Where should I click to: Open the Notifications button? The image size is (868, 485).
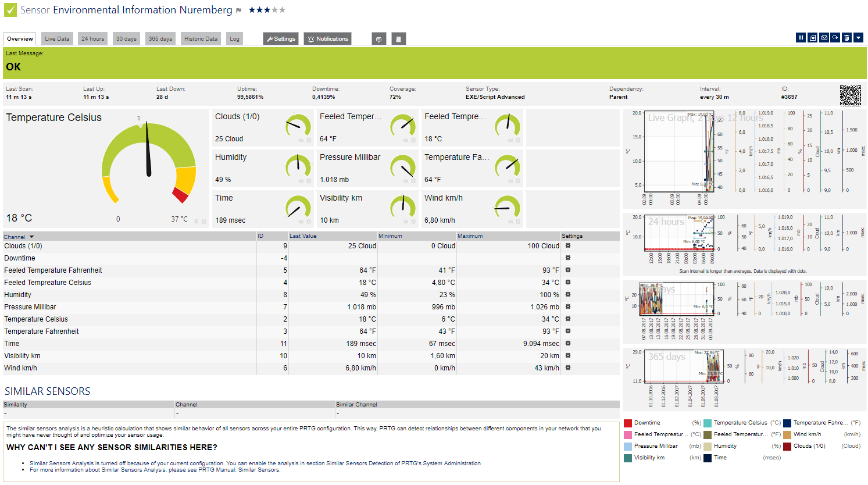point(328,39)
